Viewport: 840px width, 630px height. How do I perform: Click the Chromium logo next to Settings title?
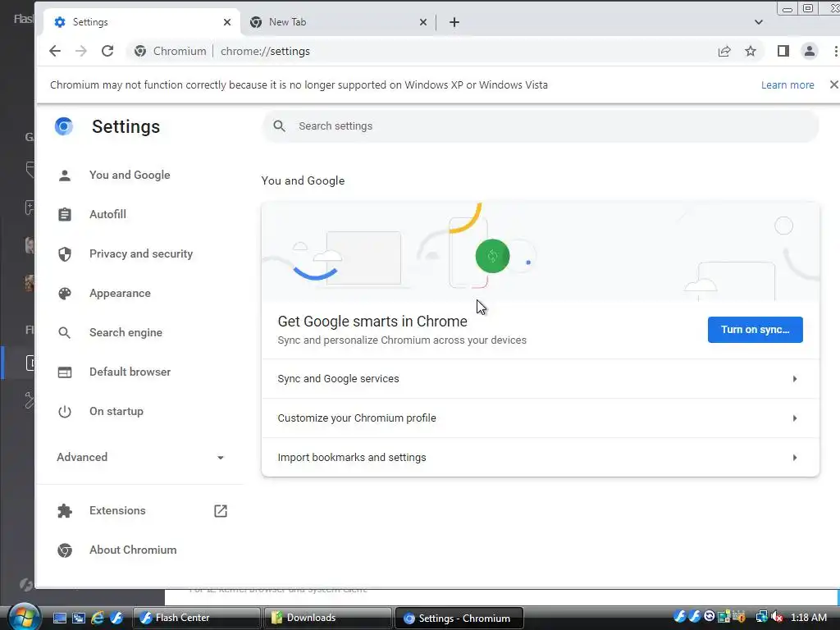tap(64, 126)
